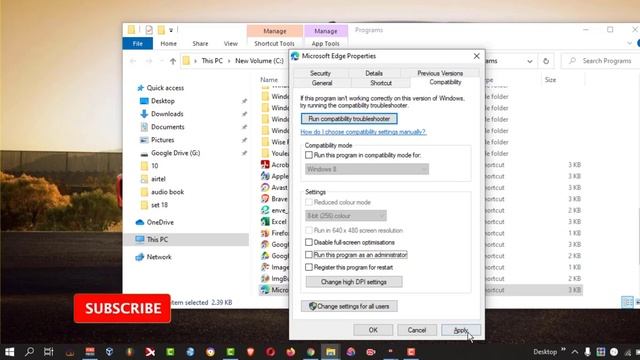Open the Home ribbon tab
Screen dimensions: 640x360
(x=169, y=43)
